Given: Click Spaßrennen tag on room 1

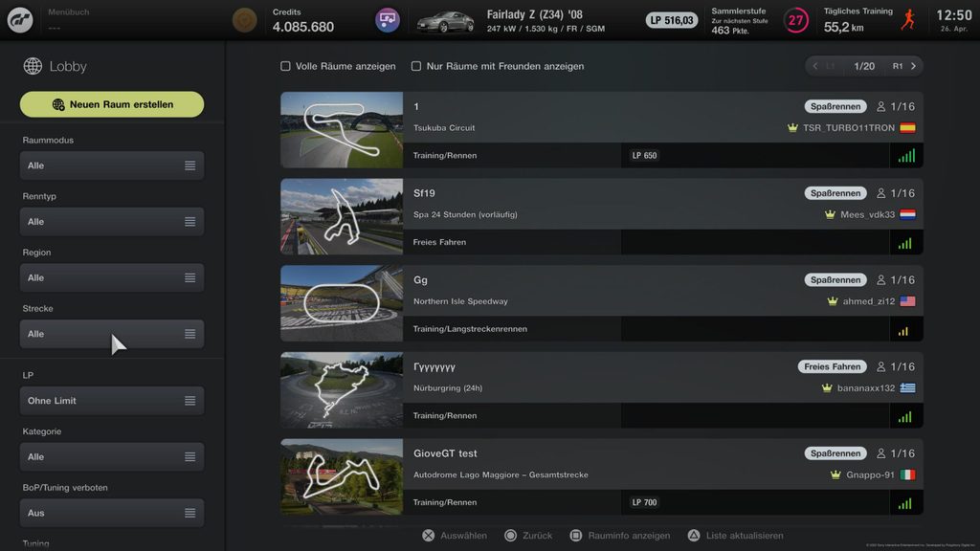Looking at the screenshot, I should pos(835,106).
